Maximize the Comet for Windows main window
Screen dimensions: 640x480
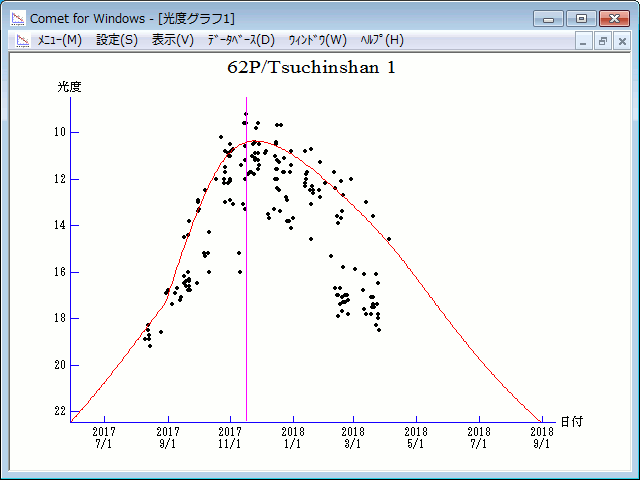click(580, 18)
